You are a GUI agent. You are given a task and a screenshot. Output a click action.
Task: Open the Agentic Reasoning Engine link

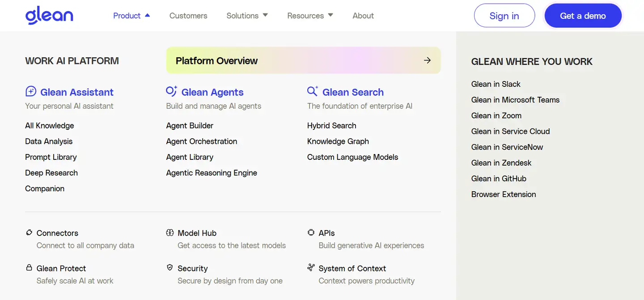pos(212,173)
